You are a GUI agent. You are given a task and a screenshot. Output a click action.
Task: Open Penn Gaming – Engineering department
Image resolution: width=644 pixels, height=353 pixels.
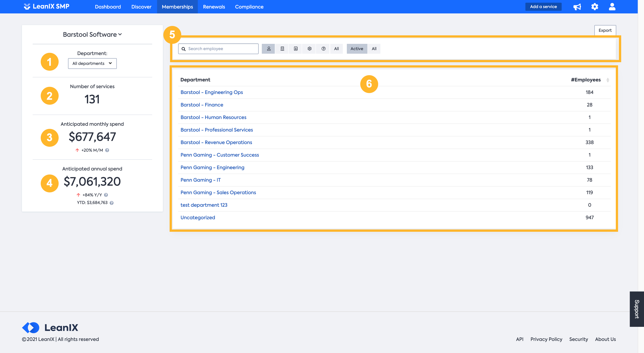pyautogui.click(x=212, y=167)
